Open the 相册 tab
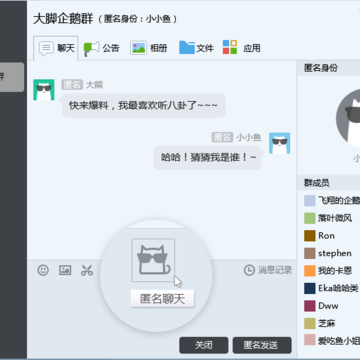The height and width of the screenshot is (360, 360). pos(148,48)
